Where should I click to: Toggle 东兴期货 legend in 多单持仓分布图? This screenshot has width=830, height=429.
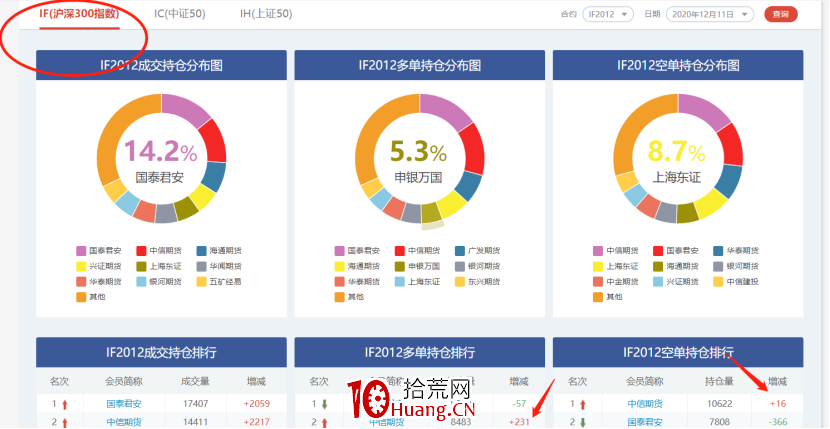pos(477,281)
